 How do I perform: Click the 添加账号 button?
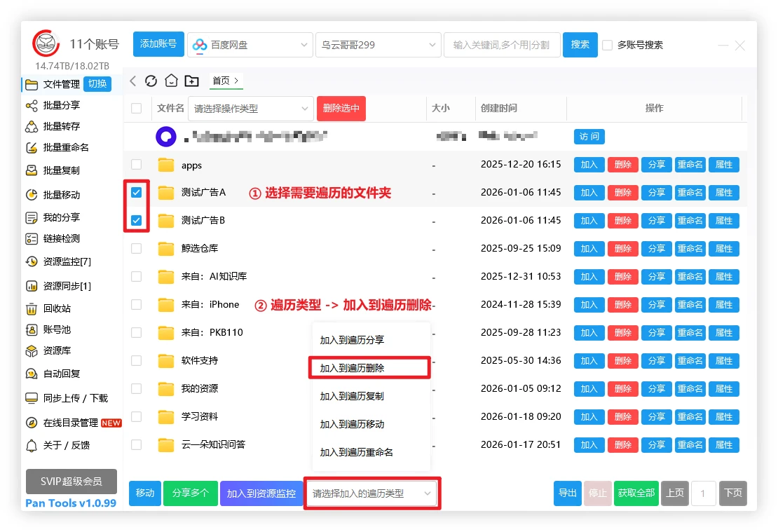pyautogui.click(x=158, y=44)
